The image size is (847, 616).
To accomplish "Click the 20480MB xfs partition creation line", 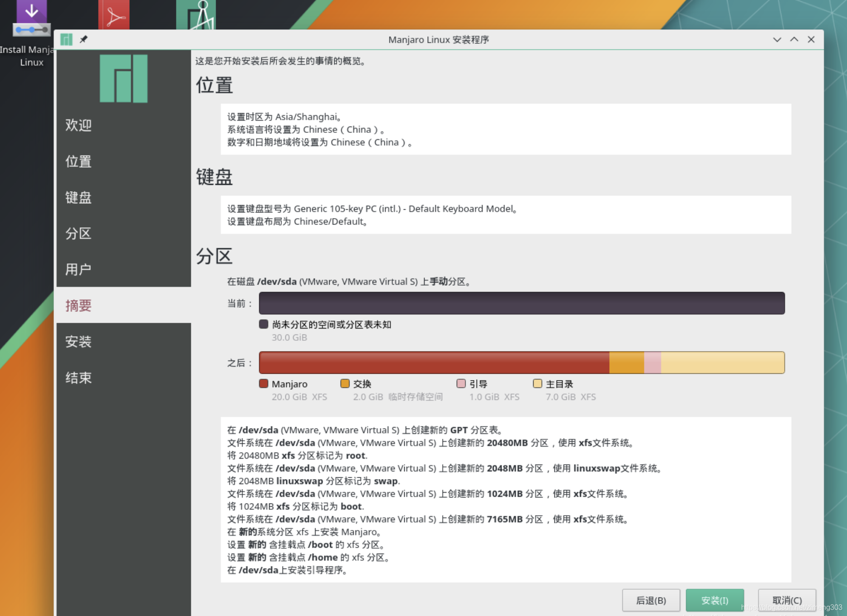I will click(x=431, y=443).
